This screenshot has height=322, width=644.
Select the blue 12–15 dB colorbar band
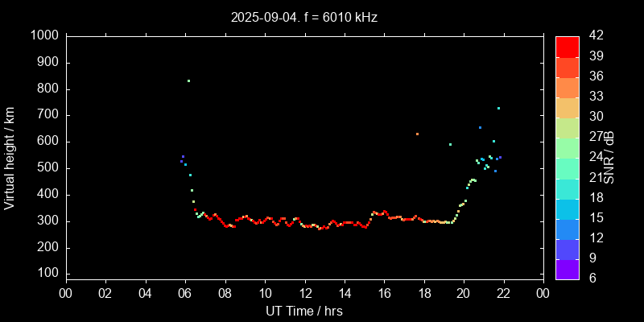tap(568, 228)
